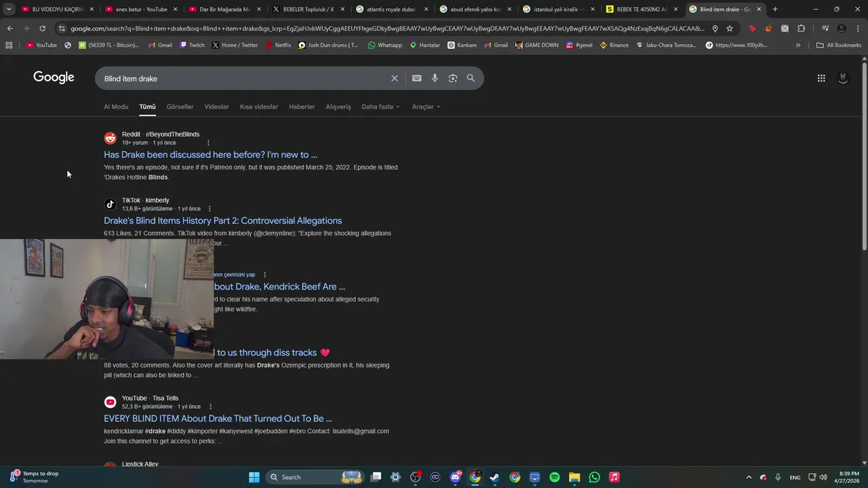Click the taskbar Search box
Screen dimensions: 868x488
coord(315,477)
